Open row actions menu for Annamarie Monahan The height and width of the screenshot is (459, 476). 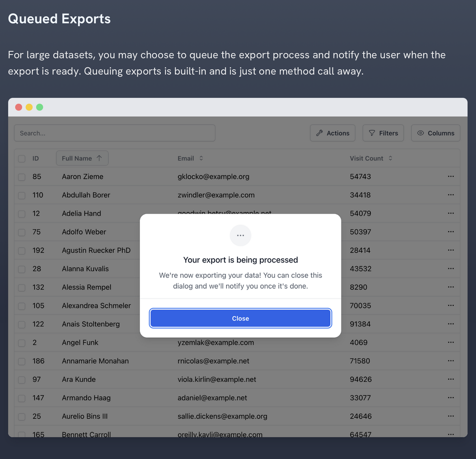450,361
